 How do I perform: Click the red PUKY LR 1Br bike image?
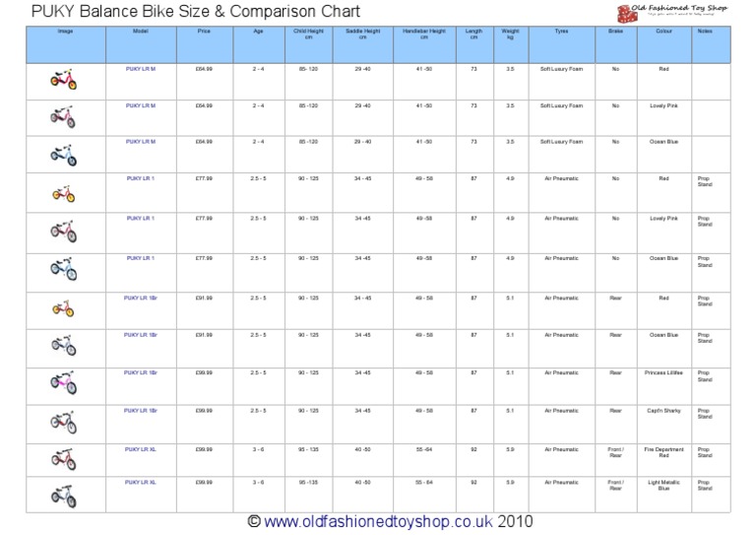[63, 308]
